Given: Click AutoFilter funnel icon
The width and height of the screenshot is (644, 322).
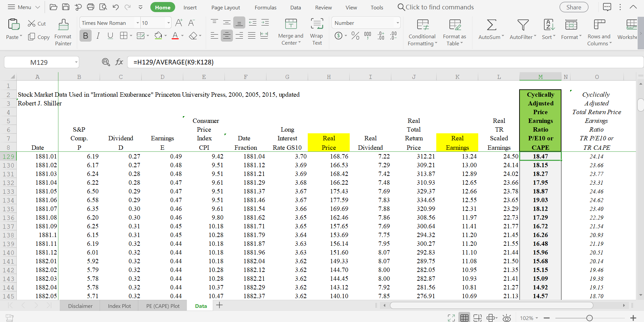Looking at the screenshot, I should pos(523,25).
